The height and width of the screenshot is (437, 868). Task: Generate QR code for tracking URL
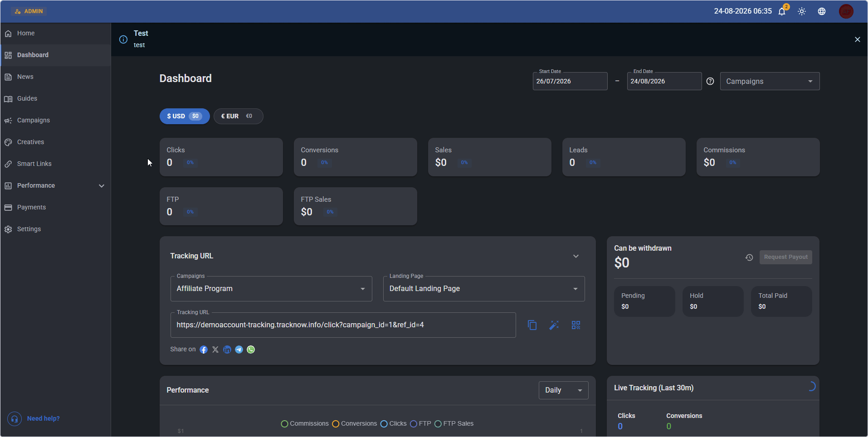click(x=576, y=325)
